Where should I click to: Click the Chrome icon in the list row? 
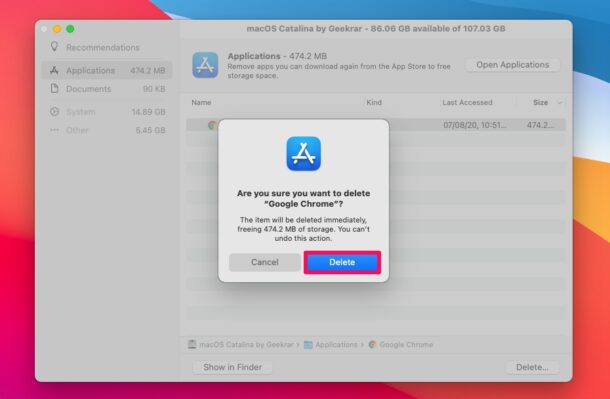tap(212, 125)
